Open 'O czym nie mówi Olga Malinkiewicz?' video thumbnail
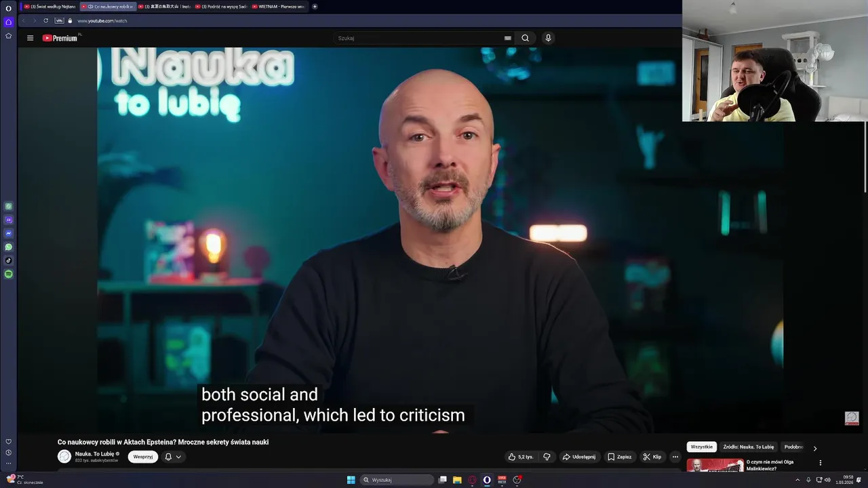 [x=715, y=466]
